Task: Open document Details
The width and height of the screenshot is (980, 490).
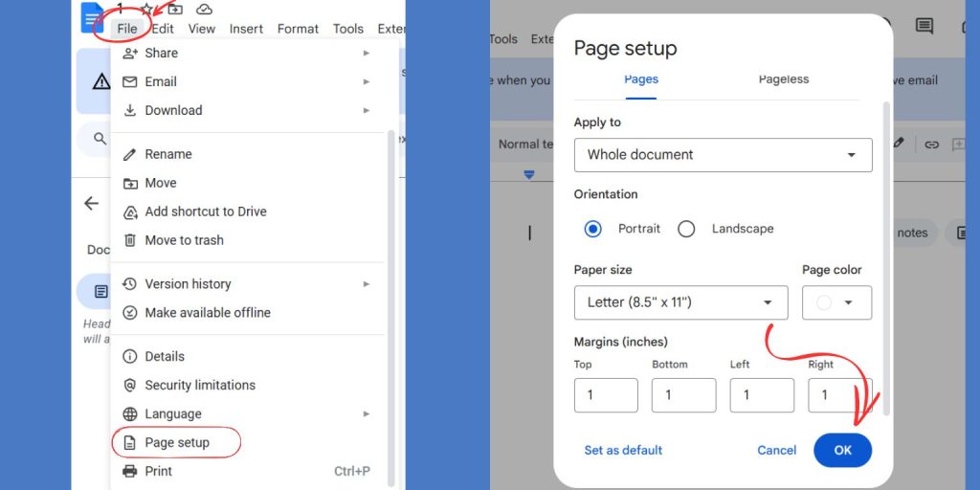Action: point(249,357)
